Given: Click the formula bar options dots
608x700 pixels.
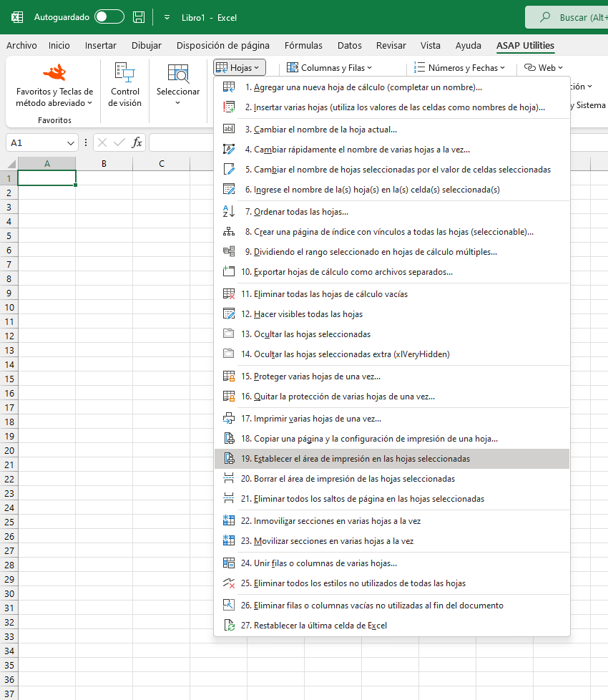Looking at the screenshot, I should [86, 143].
